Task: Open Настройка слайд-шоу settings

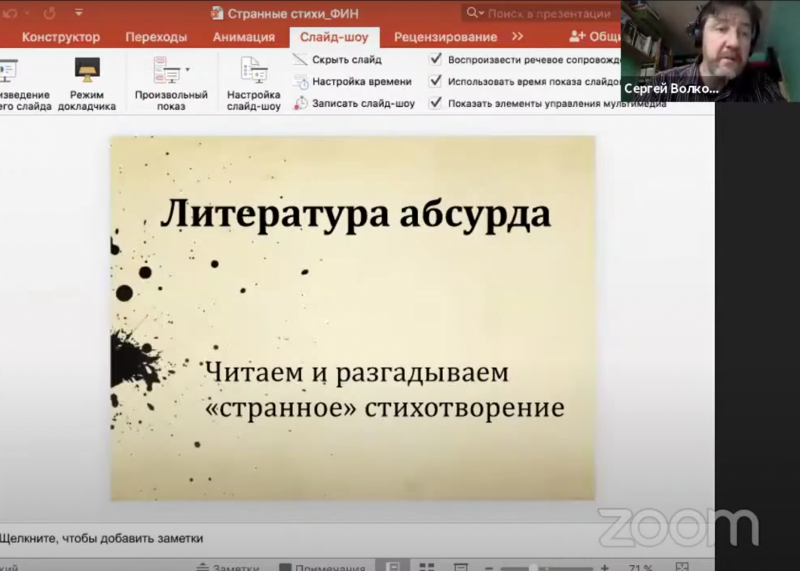Action: tap(253, 83)
